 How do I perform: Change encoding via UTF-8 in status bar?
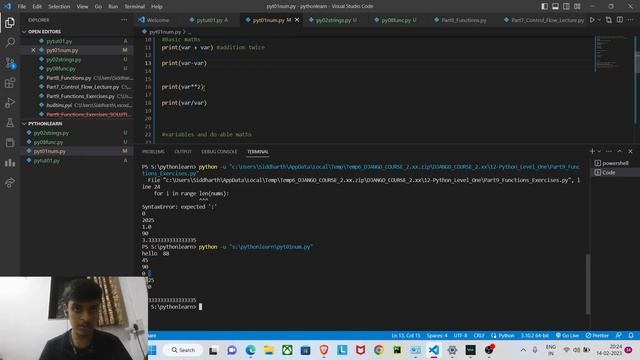[460, 335]
